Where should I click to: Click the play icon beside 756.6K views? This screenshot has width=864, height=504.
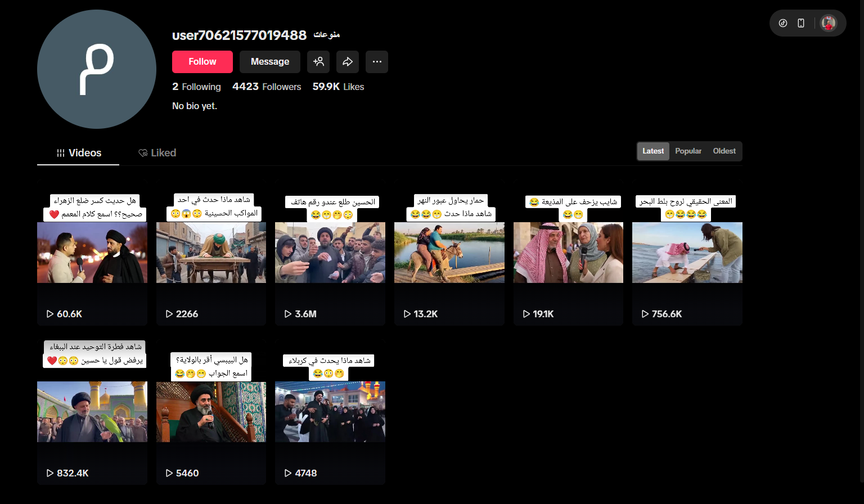coord(645,314)
